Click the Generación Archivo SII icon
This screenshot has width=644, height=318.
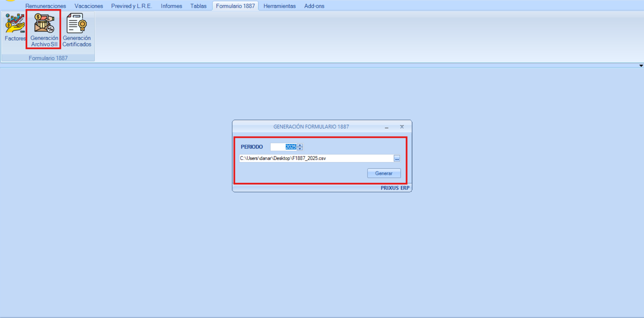[44, 30]
